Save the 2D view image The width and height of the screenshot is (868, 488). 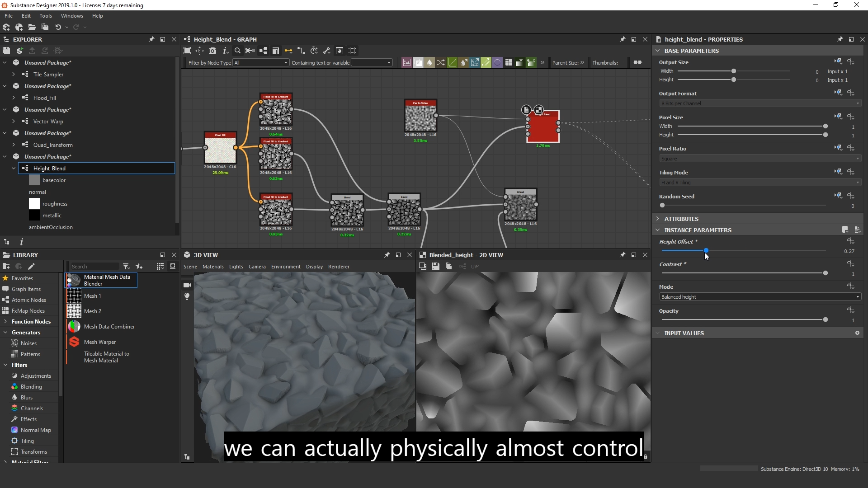435,267
